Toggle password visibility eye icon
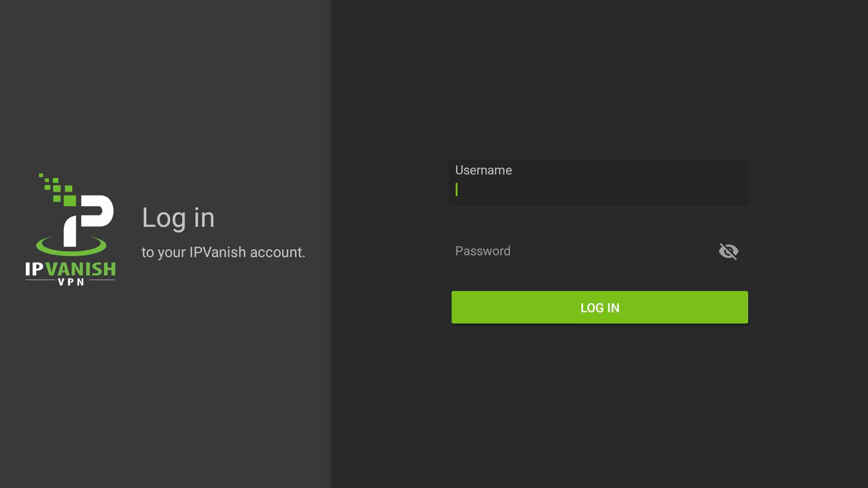 pyautogui.click(x=728, y=251)
